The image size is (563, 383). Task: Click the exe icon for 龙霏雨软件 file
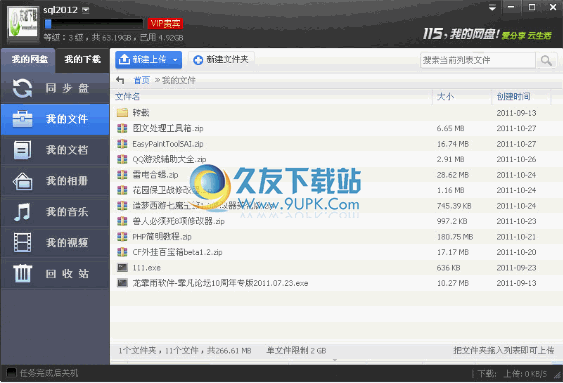point(122,283)
